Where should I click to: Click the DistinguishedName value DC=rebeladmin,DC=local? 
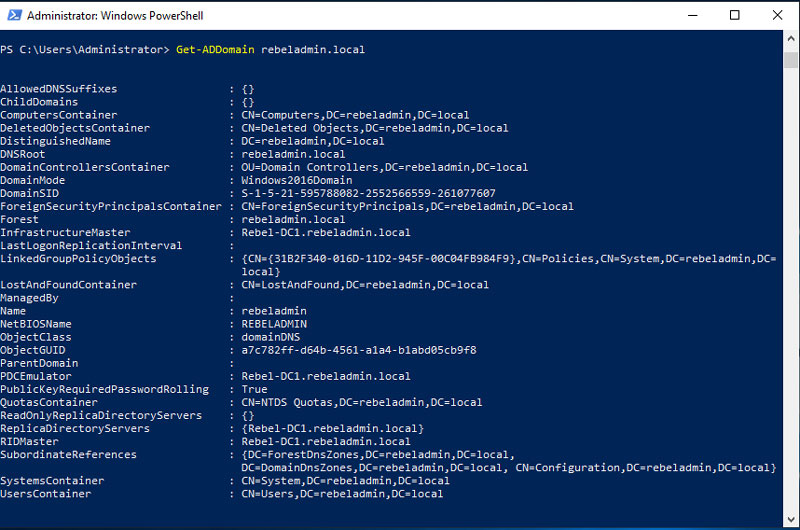(x=313, y=141)
